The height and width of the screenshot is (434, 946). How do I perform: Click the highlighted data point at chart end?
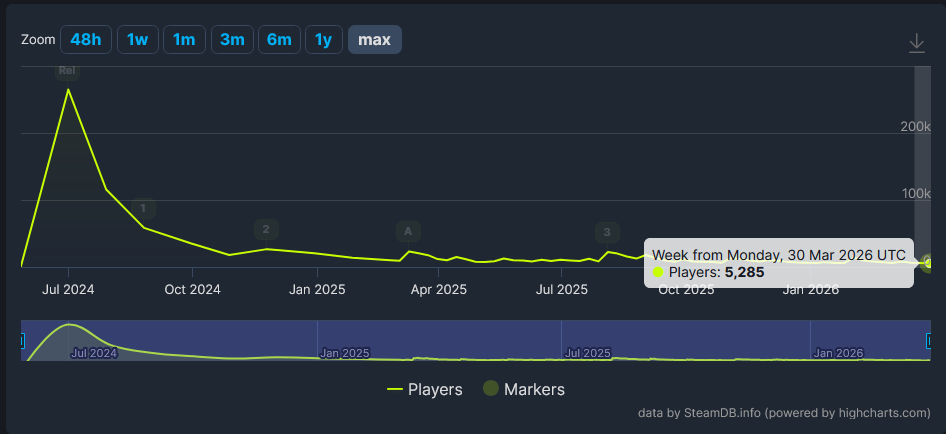click(929, 263)
